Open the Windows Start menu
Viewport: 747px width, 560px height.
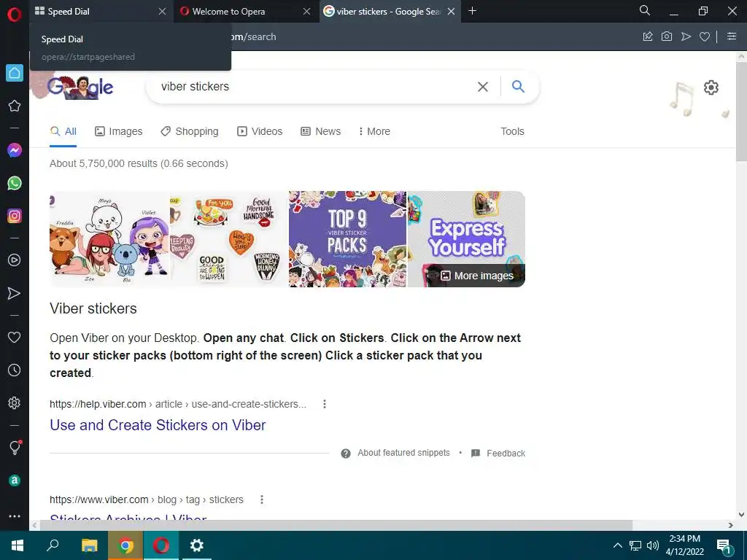(18, 545)
